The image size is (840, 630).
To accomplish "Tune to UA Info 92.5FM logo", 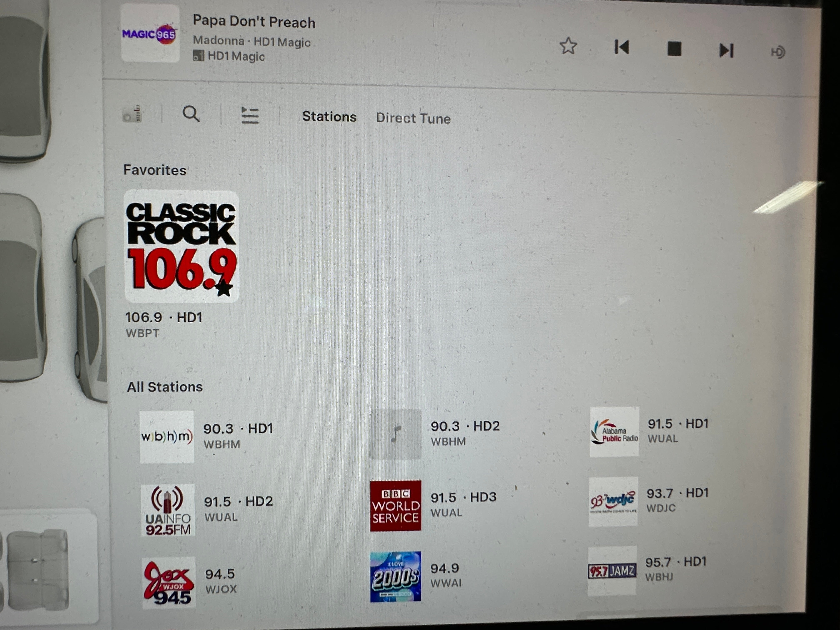I will tap(167, 510).
